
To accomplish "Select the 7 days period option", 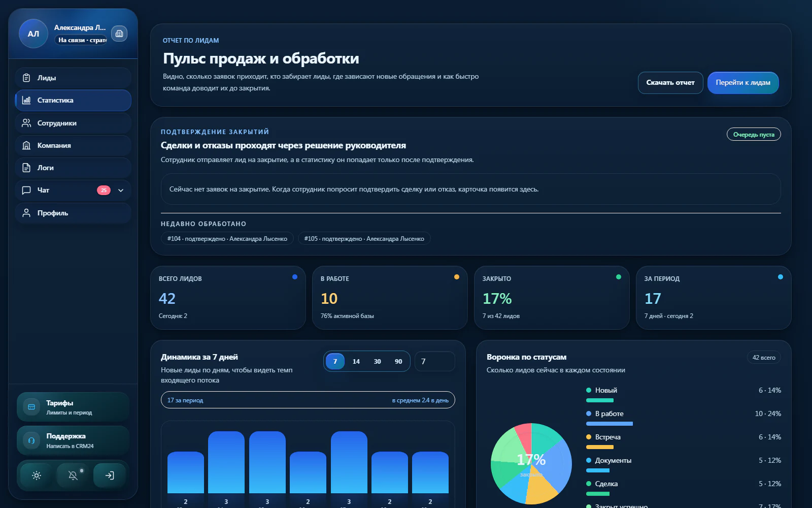I will click(x=335, y=362).
